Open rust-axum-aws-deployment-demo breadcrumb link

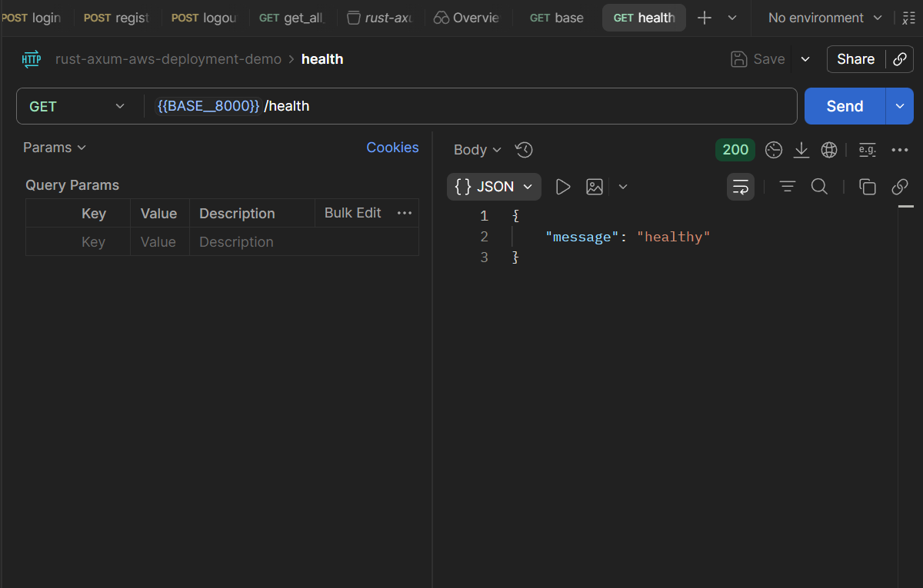168,59
